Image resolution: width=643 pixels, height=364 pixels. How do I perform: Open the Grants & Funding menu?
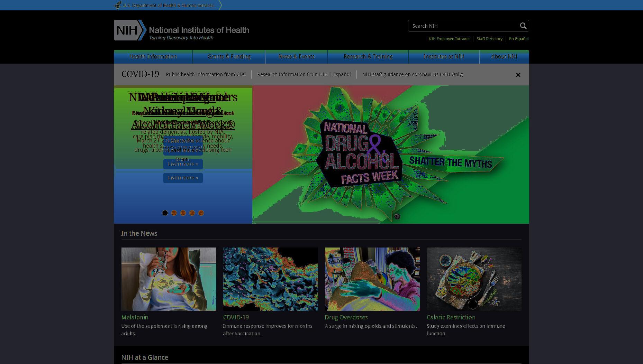tap(229, 57)
